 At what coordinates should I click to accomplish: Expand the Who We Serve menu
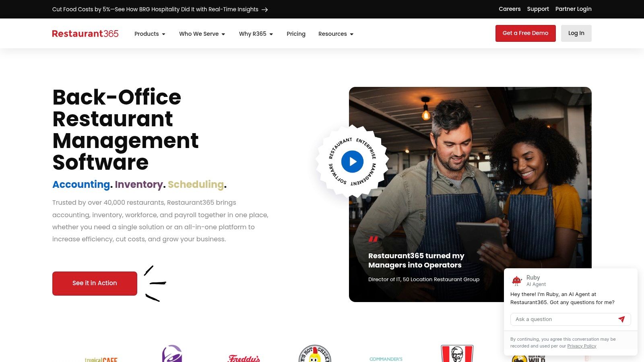coord(202,34)
